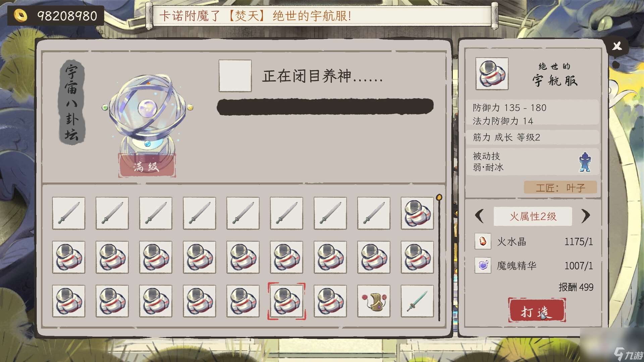Image resolution: width=644 pixels, height=362 pixels.
Task: Select the spacesuit in top row
Action: click(417, 213)
